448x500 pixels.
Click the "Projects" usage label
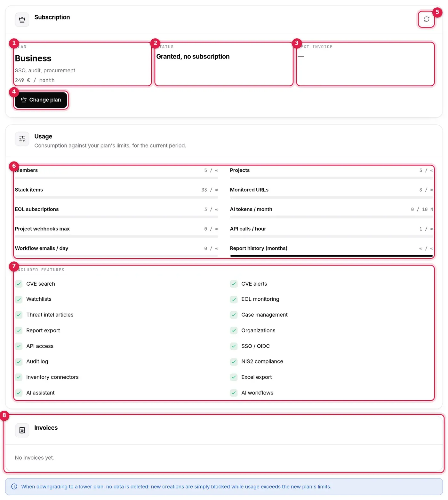click(240, 170)
